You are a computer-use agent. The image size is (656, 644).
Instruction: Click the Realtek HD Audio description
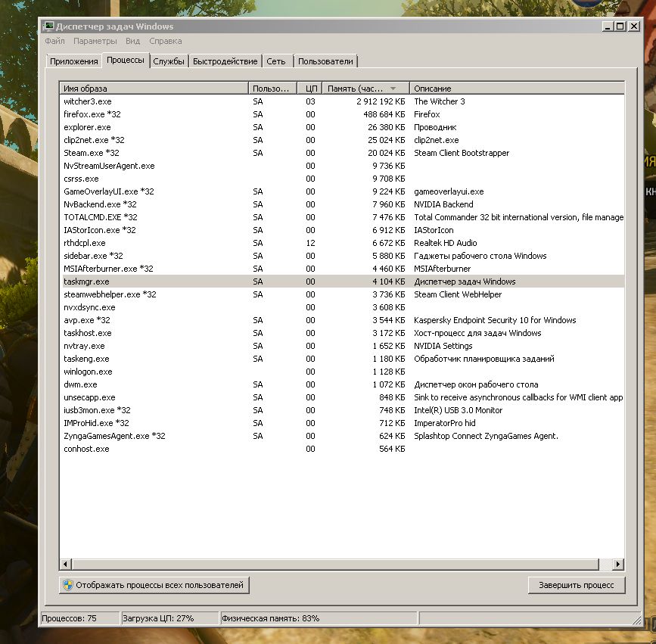coord(446,243)
